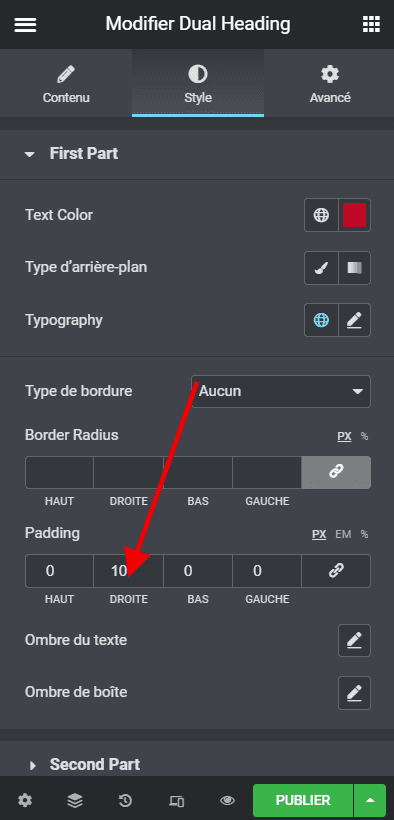Open the hamburger menu icon
394x820 pixels.
click(25, 24)
